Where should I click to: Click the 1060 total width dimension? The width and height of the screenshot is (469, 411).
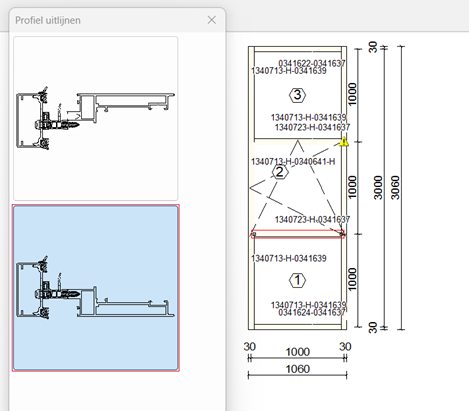[298, 369]
